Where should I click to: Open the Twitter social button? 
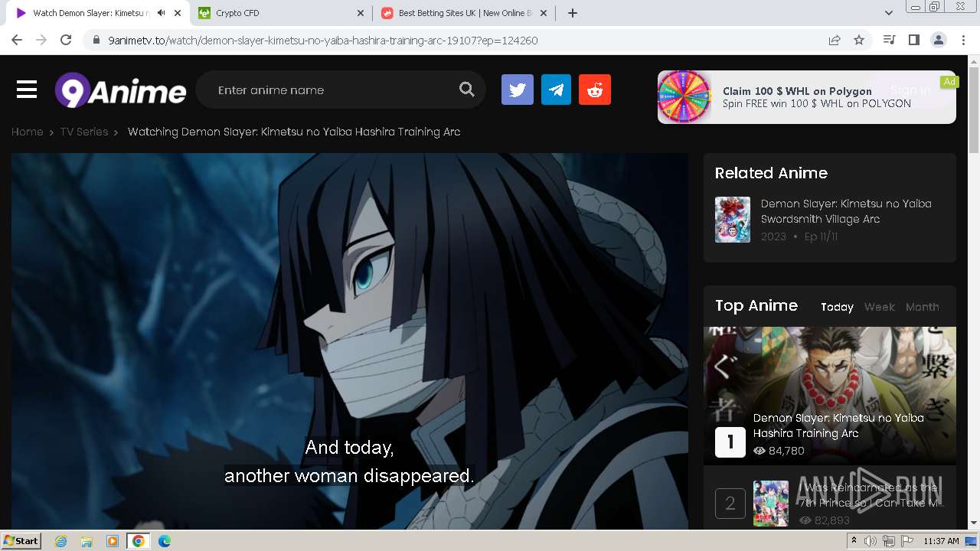click(518, 90)
